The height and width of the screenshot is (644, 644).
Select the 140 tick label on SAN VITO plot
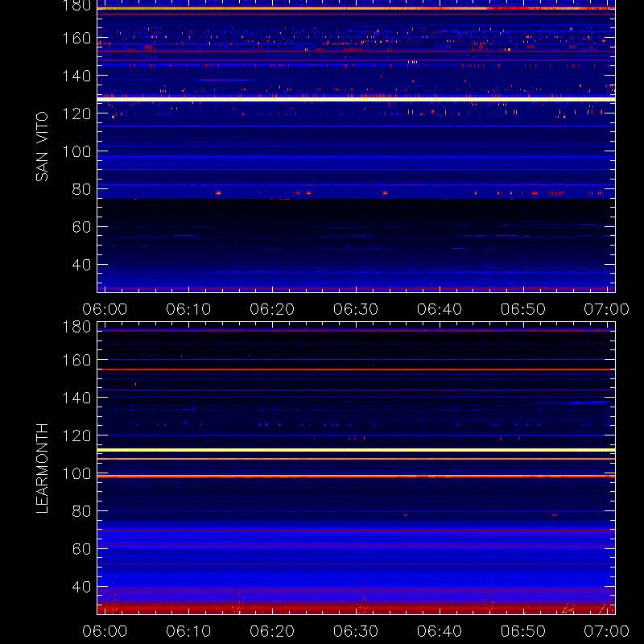click(x=76, y=76)
